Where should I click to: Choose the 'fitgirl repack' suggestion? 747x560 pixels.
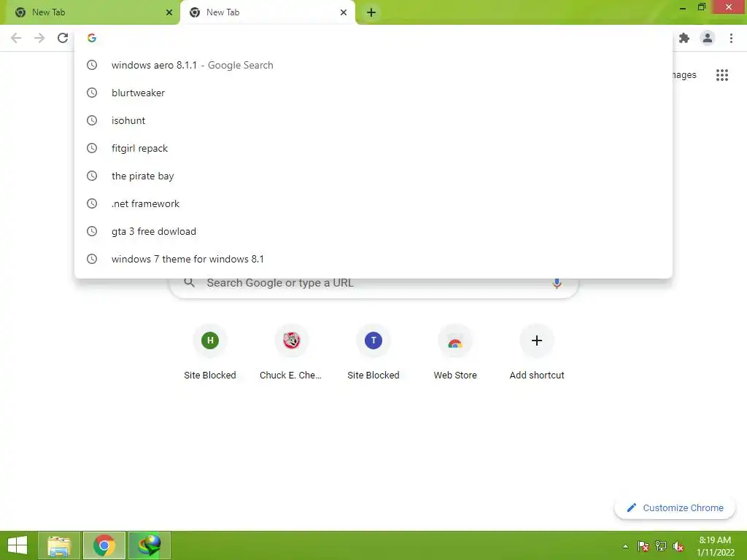pos(373,148)
